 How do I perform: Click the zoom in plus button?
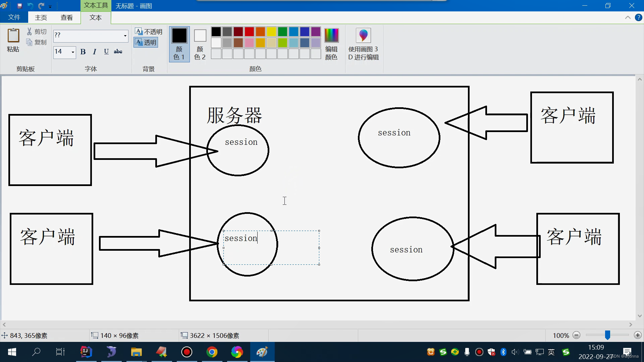tap(638, 335)
